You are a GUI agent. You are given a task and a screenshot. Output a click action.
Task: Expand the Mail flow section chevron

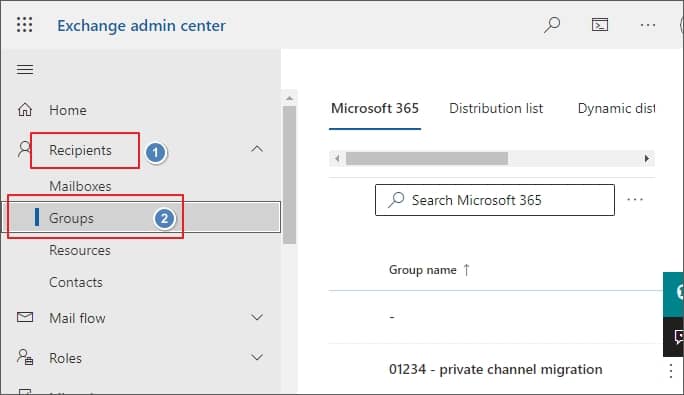click(257, 317)
